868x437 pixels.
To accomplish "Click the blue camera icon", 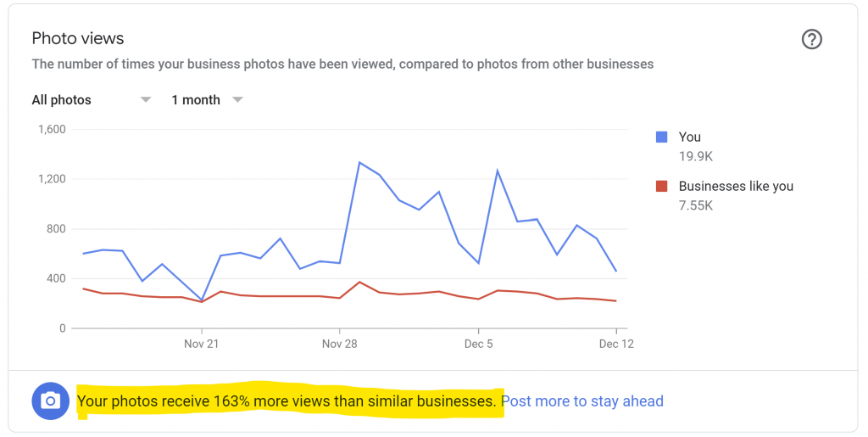I will [50, 401].
